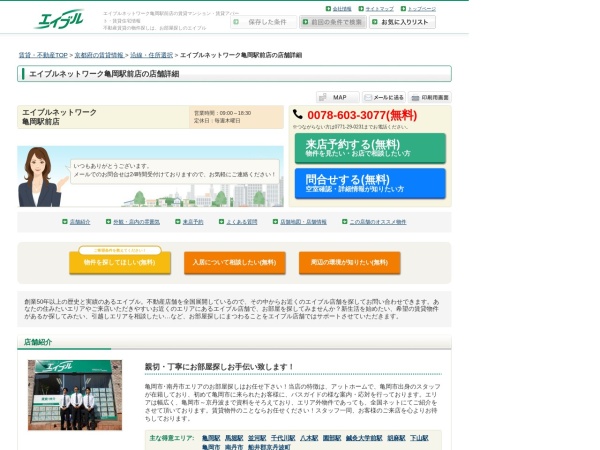This screenshot has width=600, height=450.
Task: Click the 営業時間:09:00~18:30 text
Action: [222, 113]
